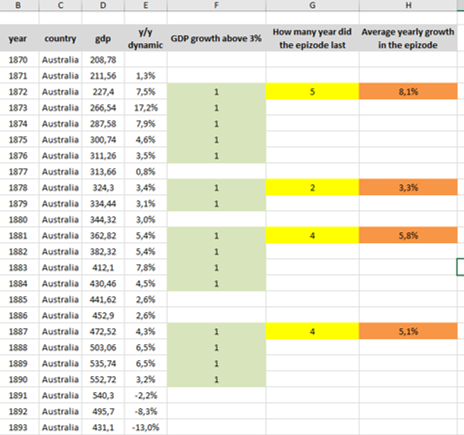Select gdp value 300,74

pos(103,140)
